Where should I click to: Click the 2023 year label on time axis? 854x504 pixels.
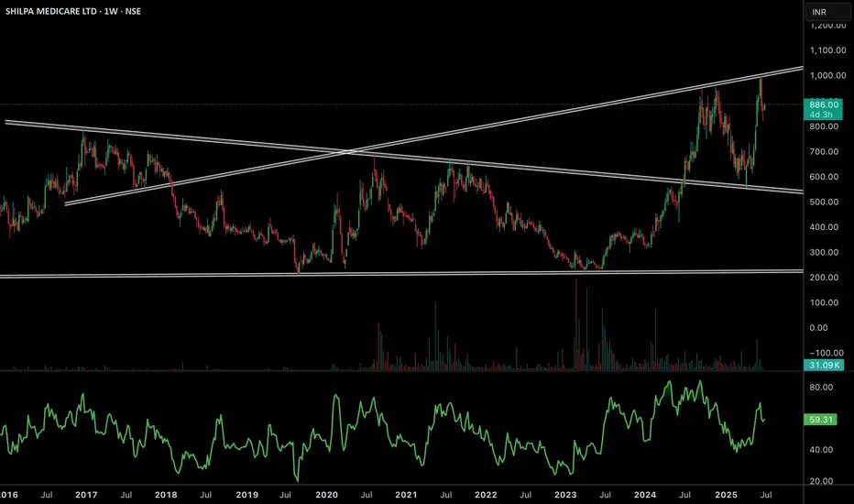(565, 495)
